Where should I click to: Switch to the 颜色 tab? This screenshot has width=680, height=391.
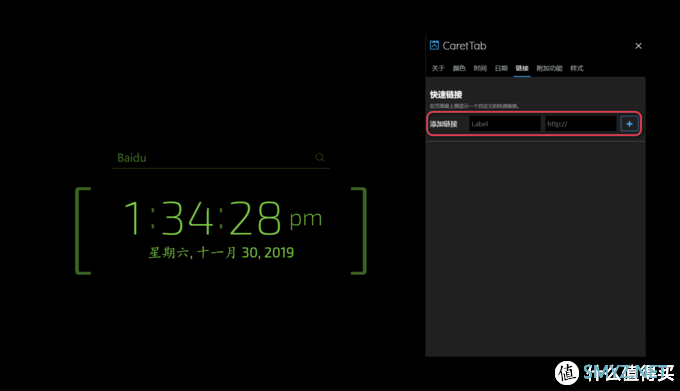[459, 68]
